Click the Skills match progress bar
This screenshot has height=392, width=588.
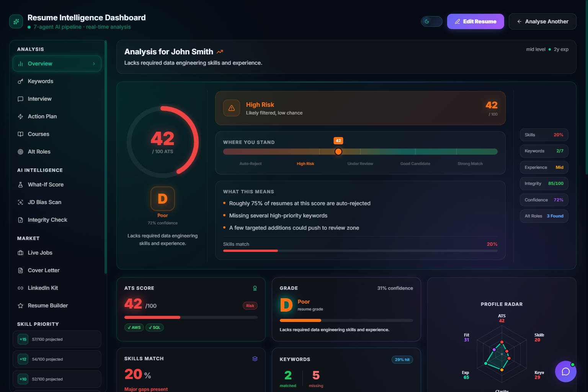(x=360, y=251)
